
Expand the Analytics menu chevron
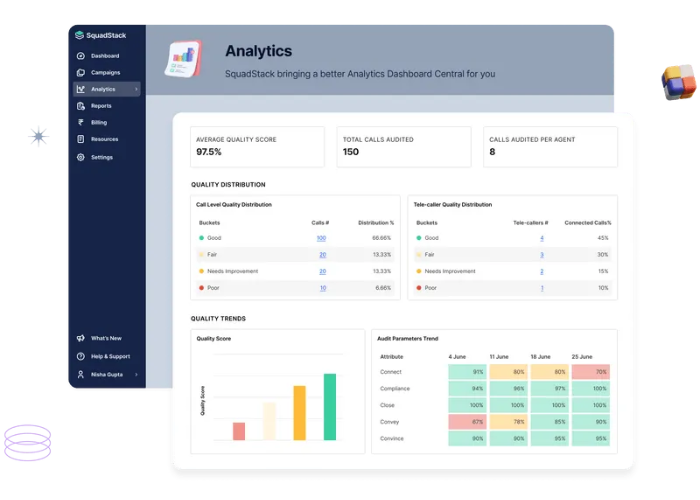[x=136, y=89]
